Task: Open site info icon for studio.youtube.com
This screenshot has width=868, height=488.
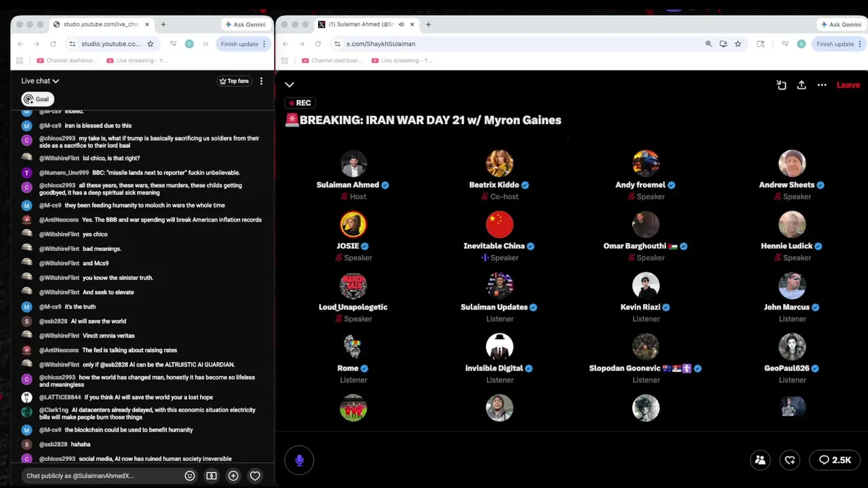Action: tap(72, 44)
